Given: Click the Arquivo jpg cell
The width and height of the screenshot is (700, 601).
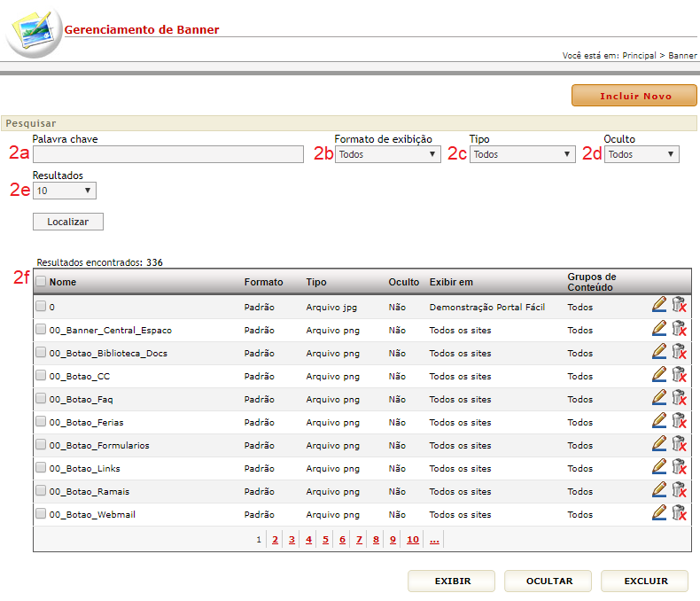Looking at the screenshot, I should point(331,307).
